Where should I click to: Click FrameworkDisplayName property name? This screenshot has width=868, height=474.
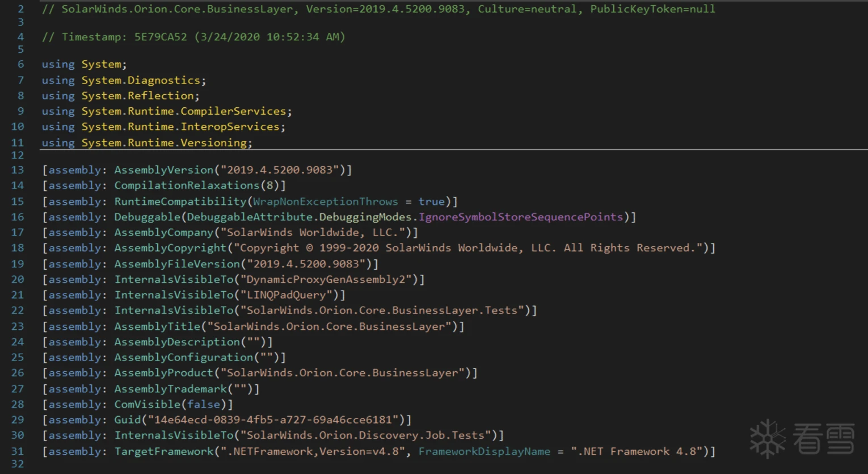click(x=484, y=451)
